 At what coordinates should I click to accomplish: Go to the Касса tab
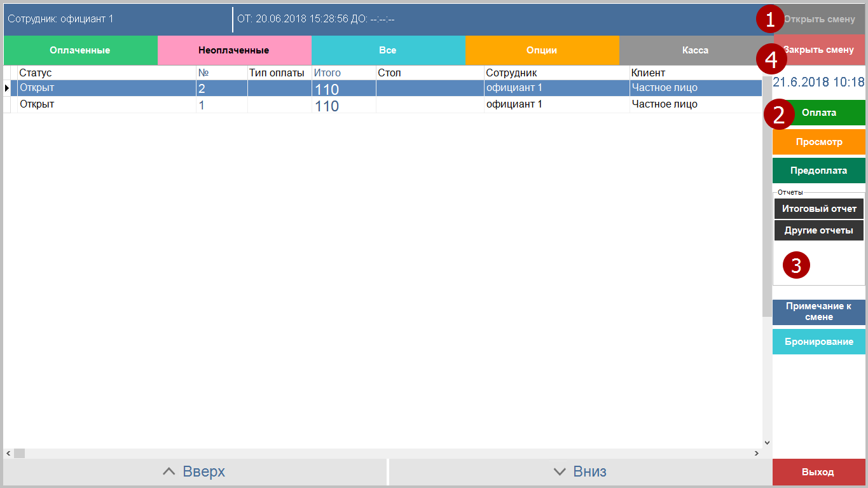(694, 50)
